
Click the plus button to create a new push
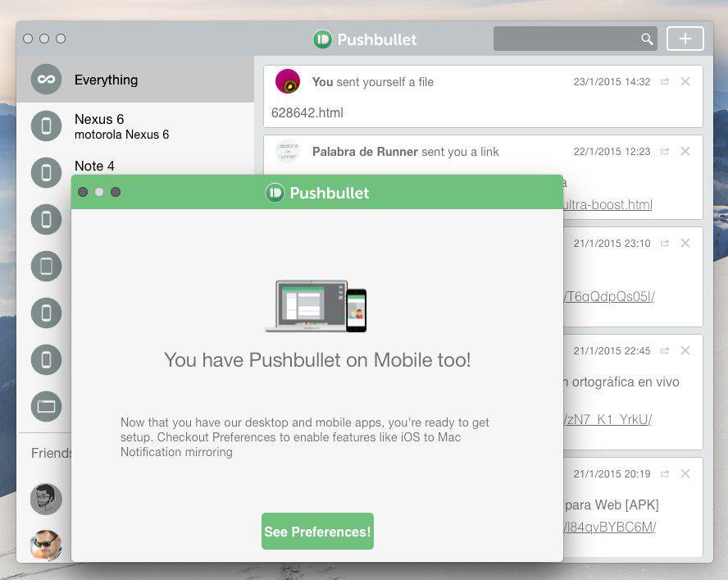coord(685,39)
